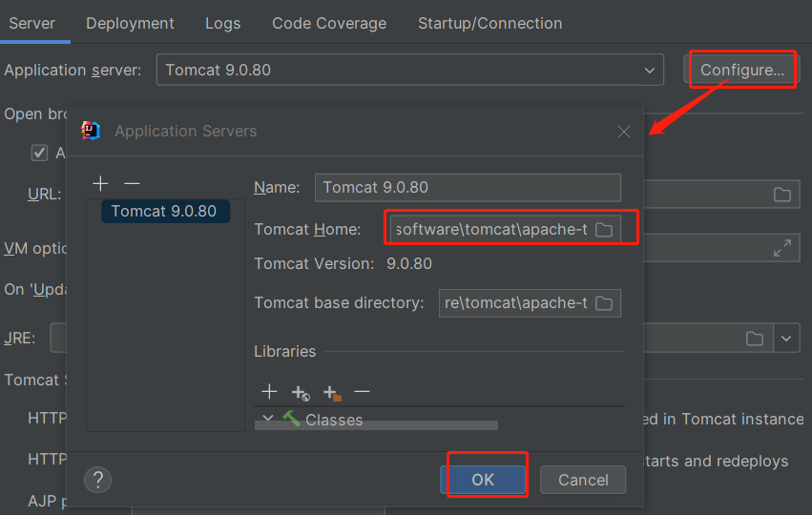
Task: Click the Configure... button
Action: click(x=741, y=70)
